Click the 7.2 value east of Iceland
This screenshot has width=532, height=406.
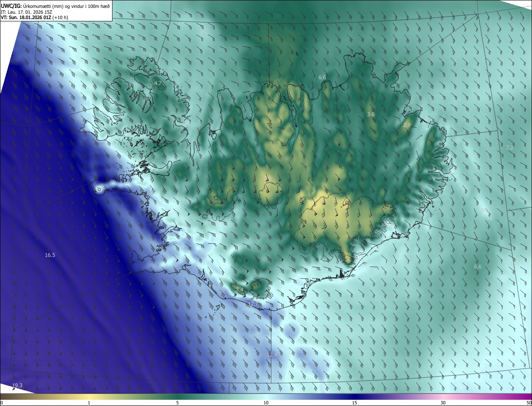click(510, 148)
